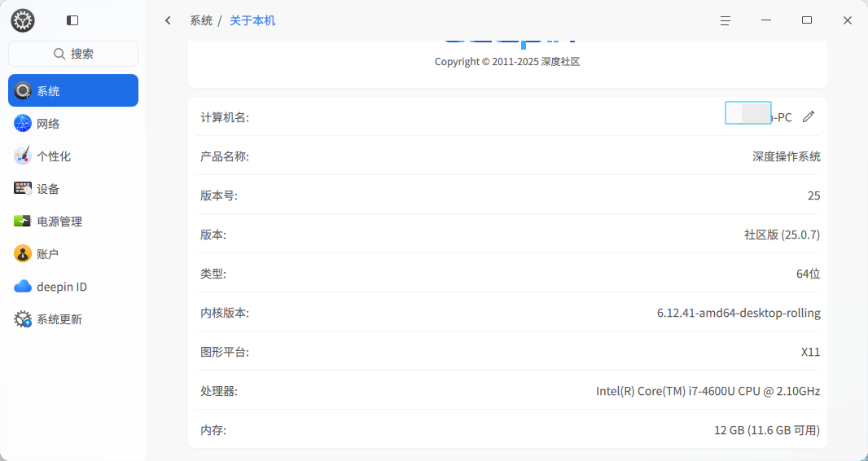The width and height of the screenshot is (868, 461).
Task: Click version number value 25
Action: [x=813, y=196]
